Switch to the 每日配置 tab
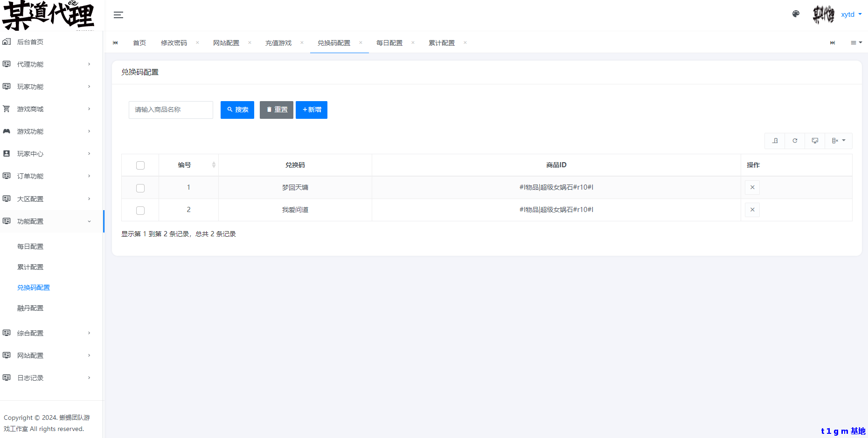The height and width of the screenshot is (438, 868). (x=389, y=43)
